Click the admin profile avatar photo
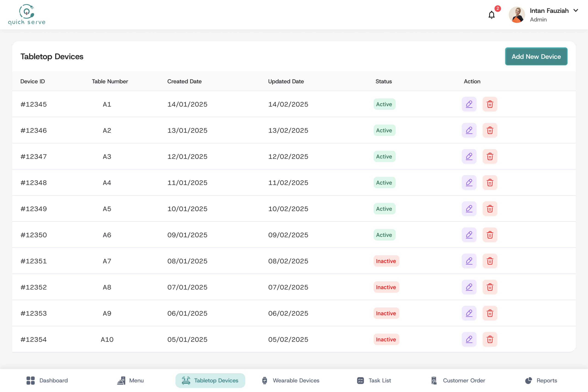Viewport: 588px width, 392px height. [x=517, y=15]
